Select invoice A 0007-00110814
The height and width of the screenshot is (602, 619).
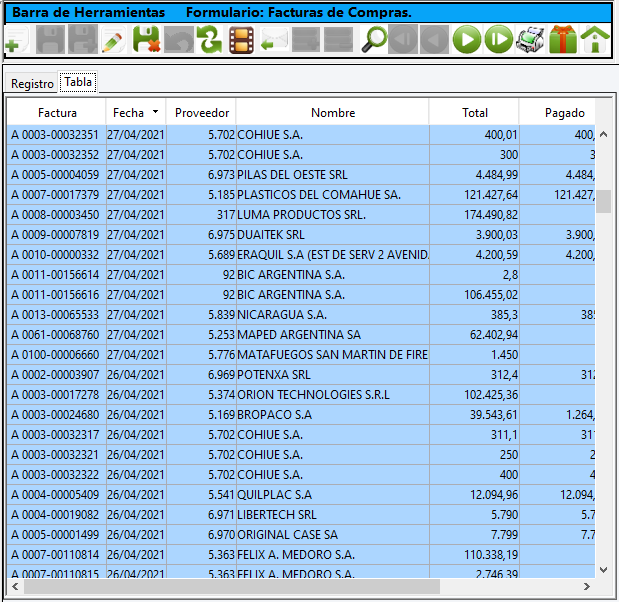(x=56, y=555)
